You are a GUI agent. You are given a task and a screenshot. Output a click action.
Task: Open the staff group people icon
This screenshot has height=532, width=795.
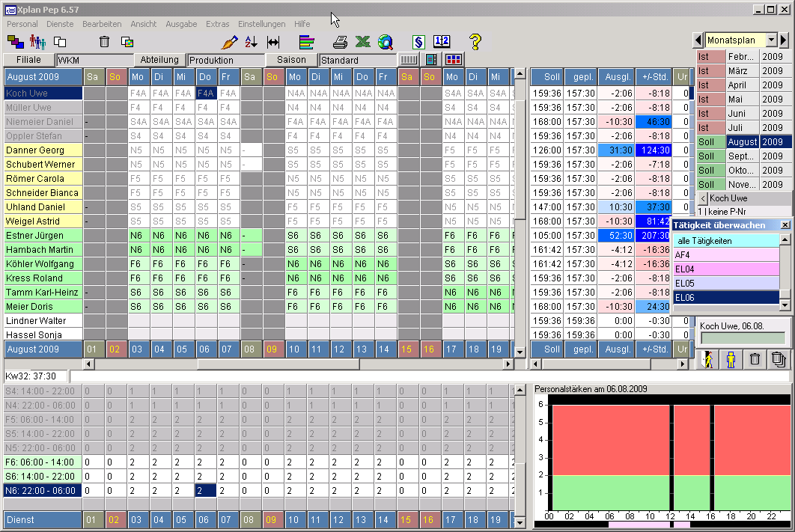click(x=37, y=42)
